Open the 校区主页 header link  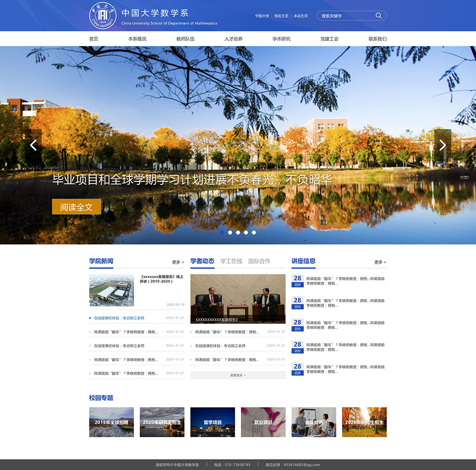(x=281, y=16)
